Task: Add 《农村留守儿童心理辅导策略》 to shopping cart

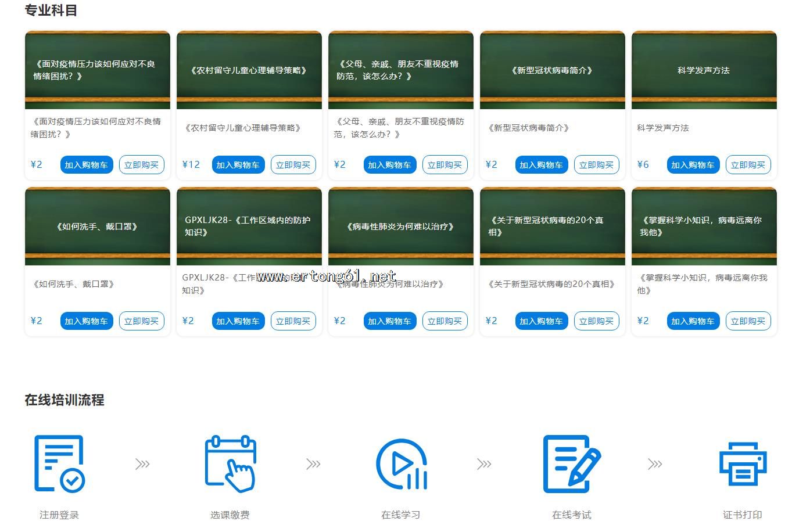Action: tap(238, 165)
